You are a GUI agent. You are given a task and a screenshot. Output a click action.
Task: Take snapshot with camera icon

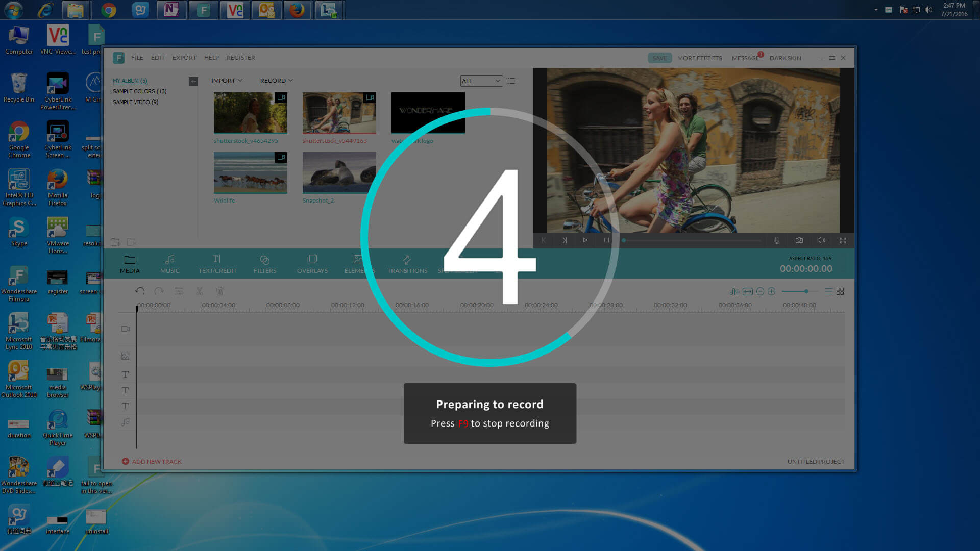(x=799, y=240)
